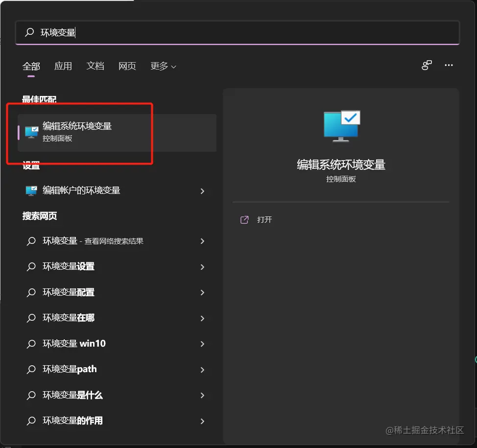The image size is (477, 448).
Task: Click search icon beside 环境变量是什么
Action: [31, 396]
